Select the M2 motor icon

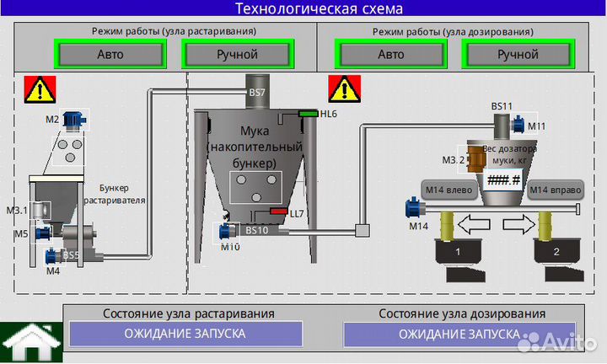(x=74, y=120)
